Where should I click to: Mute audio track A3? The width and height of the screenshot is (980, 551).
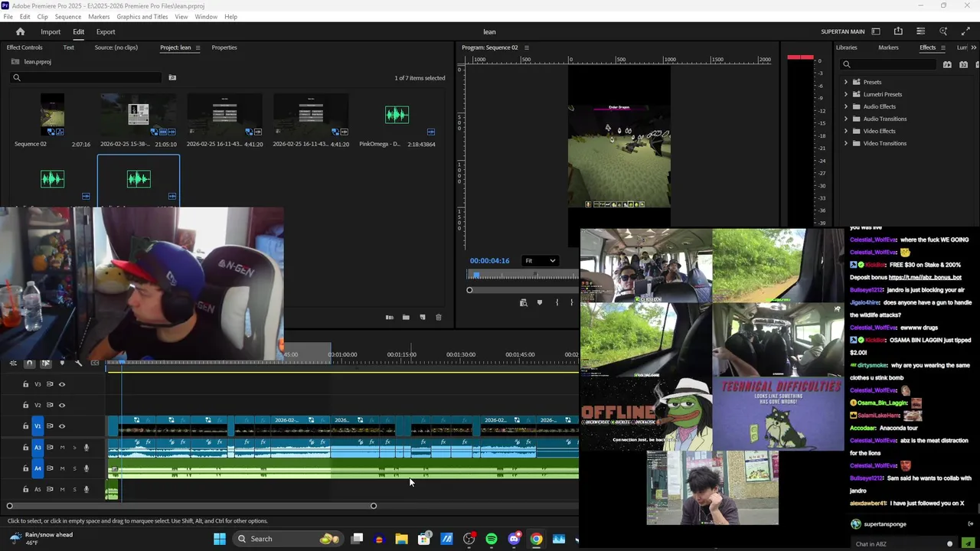click(63, 448)
